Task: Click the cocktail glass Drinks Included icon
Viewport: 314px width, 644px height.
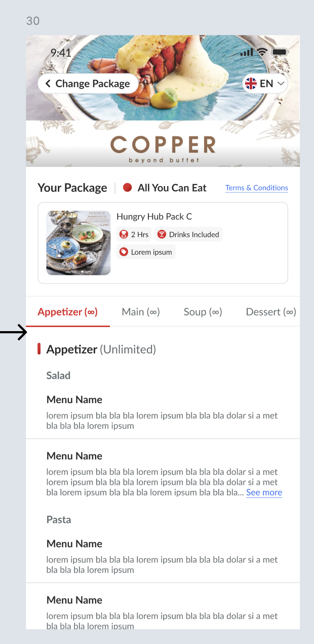Action: click(162, 234)
